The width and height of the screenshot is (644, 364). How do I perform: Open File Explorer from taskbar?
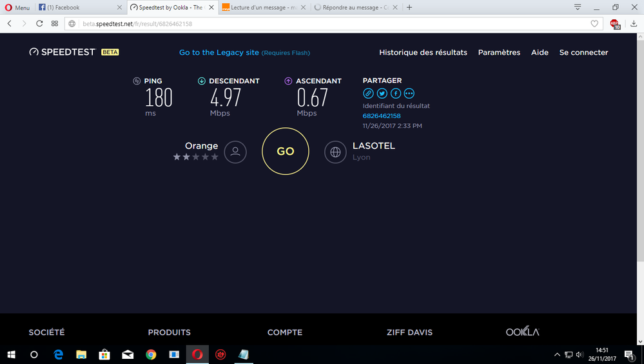[81, 354]
